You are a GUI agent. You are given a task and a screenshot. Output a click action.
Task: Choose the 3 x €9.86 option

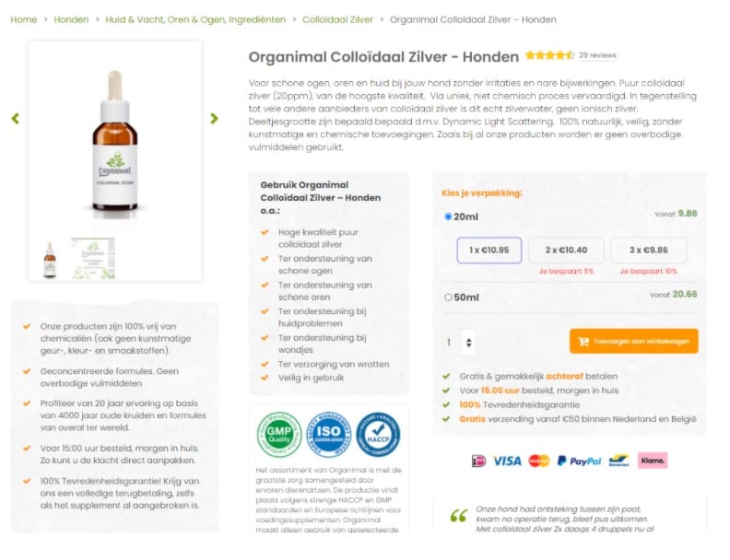pyautogui.click(x=649, y=251)
